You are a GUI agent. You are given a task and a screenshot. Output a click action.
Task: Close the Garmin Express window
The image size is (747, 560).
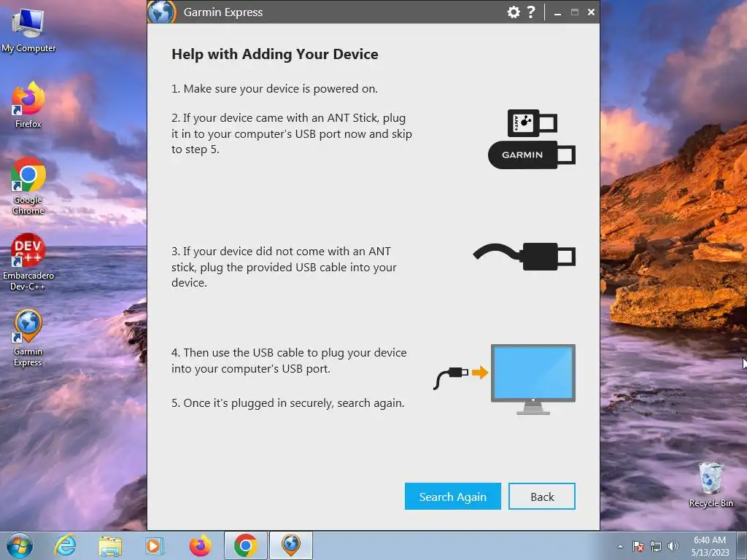(591, 12)
